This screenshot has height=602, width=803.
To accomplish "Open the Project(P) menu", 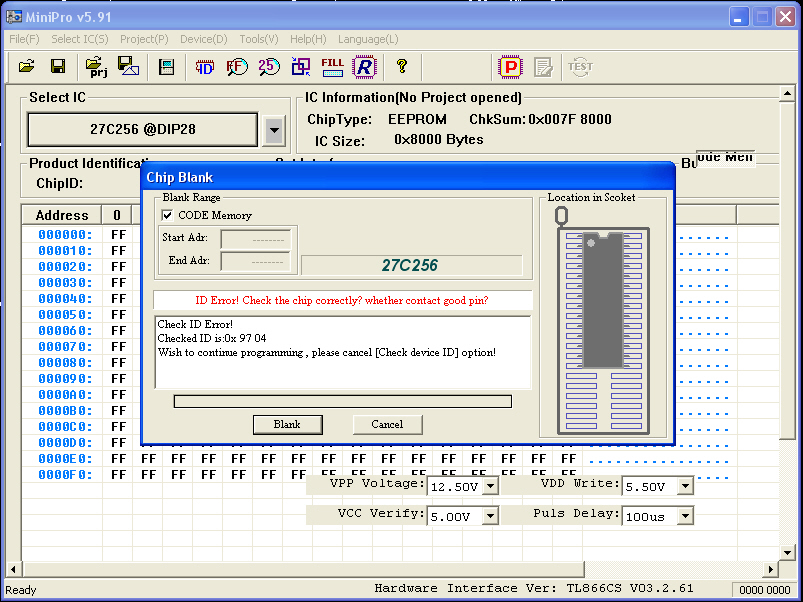I will click(144, 39).
